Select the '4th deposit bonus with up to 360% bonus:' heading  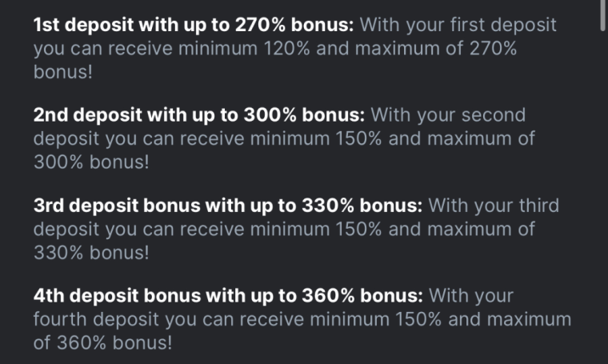coord(227,296)
